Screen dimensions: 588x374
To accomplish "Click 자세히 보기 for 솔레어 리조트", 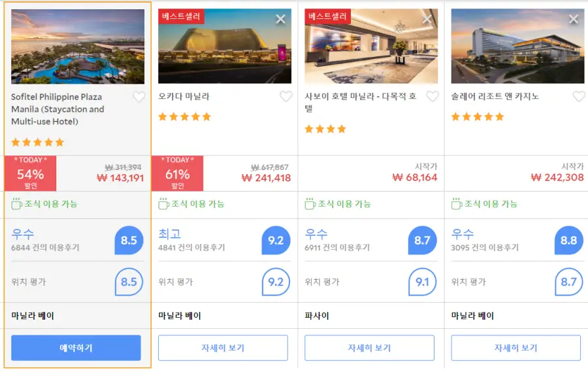I will click(x=516, y=348).
